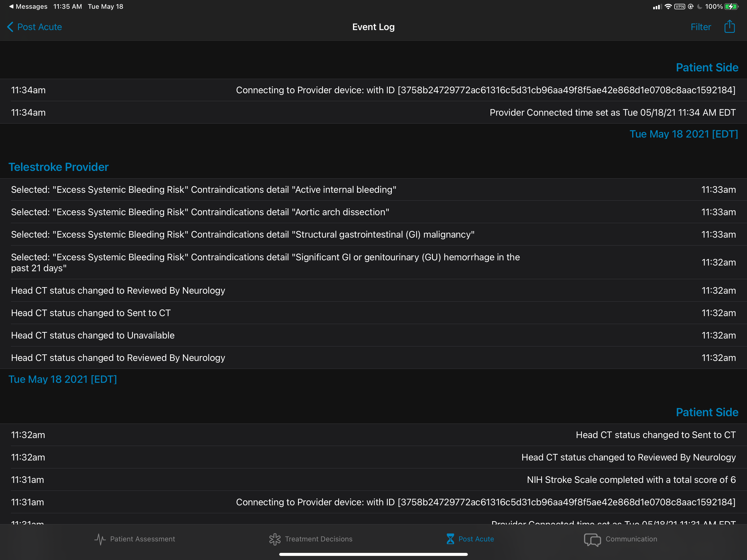The image size is (747, 560).
Task: Switch to Treatment Decisions tab
Action: [319, 539]
